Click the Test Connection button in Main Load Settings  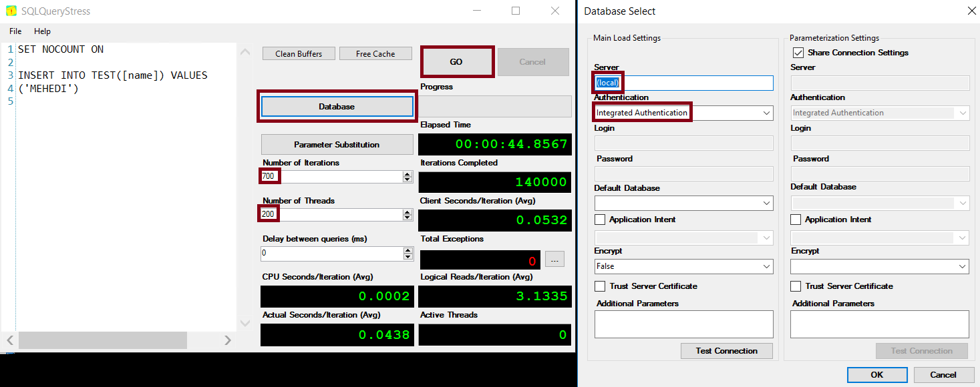pyautogui.click(x=726, y=351)
